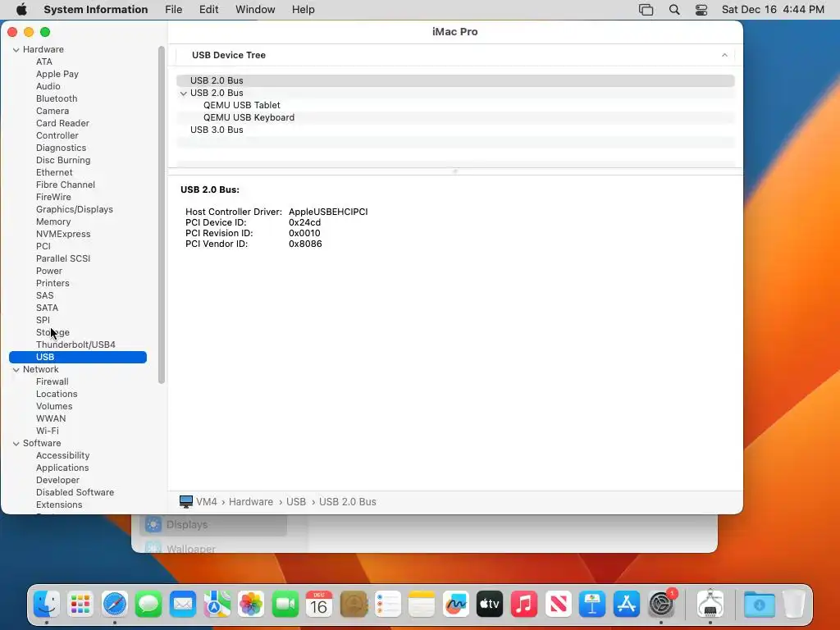Open Keynote app in Dock

click(x=592, y=605)
